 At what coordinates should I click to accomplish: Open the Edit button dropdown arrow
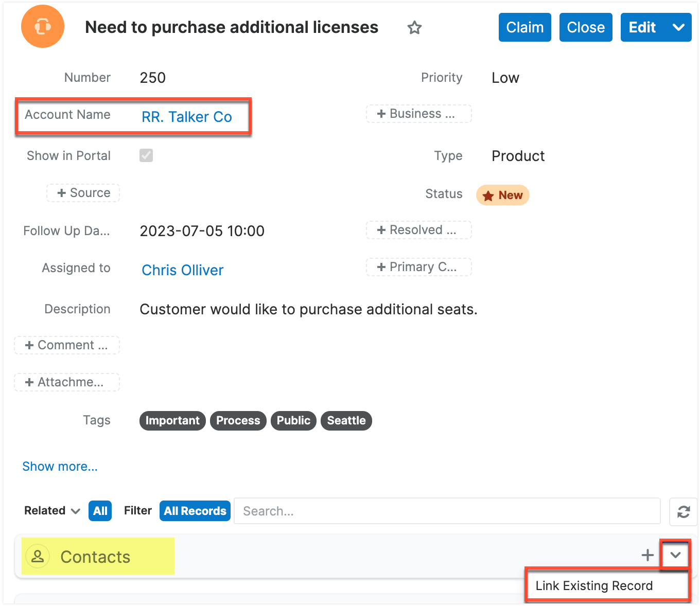pyautogui.click(x=678, y=27)
